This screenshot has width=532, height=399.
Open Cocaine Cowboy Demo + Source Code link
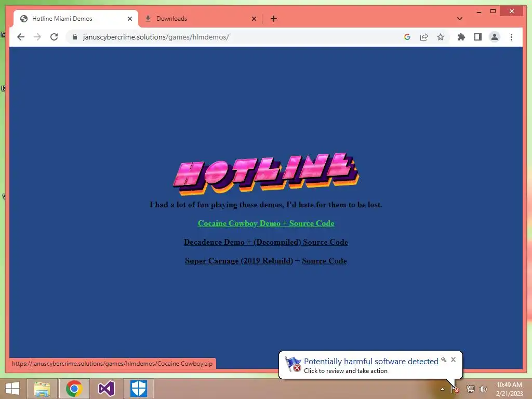point(266,223)
